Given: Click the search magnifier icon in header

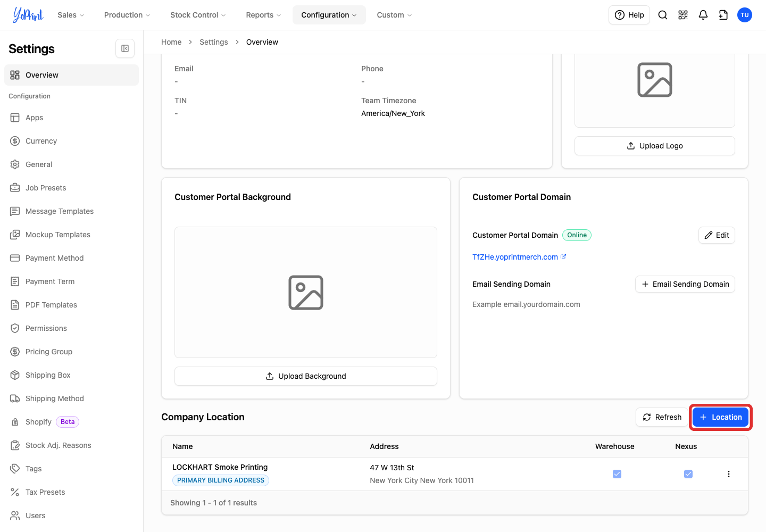Looking at the screenshot, I should (x=663, y=15).
